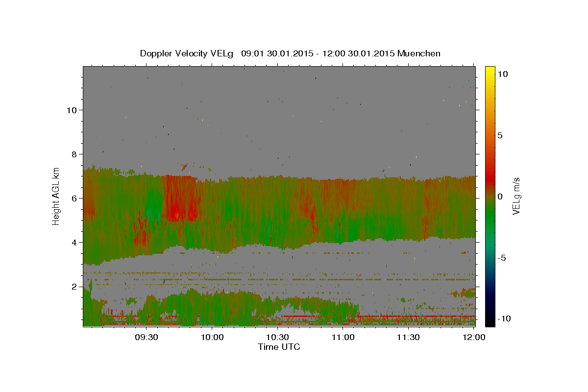Click the colorbar value -5 label
This screenshot has width=588, height=392.
(x=502, y=258)
